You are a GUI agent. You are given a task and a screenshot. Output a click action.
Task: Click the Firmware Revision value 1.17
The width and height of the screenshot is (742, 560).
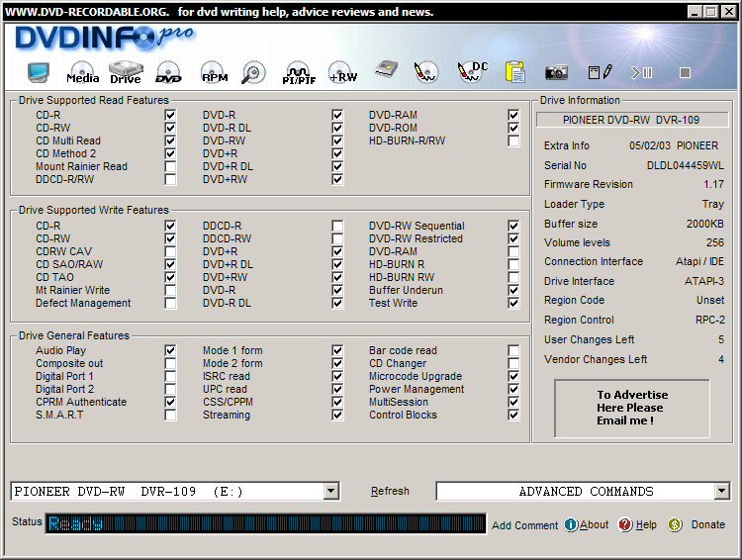click(x=713, y=185)
